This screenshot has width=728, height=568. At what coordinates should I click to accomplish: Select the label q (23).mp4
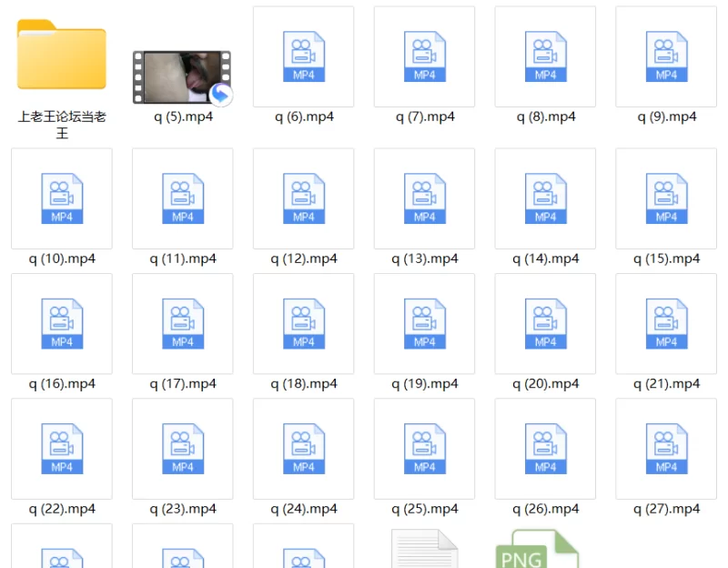point(183,509)
